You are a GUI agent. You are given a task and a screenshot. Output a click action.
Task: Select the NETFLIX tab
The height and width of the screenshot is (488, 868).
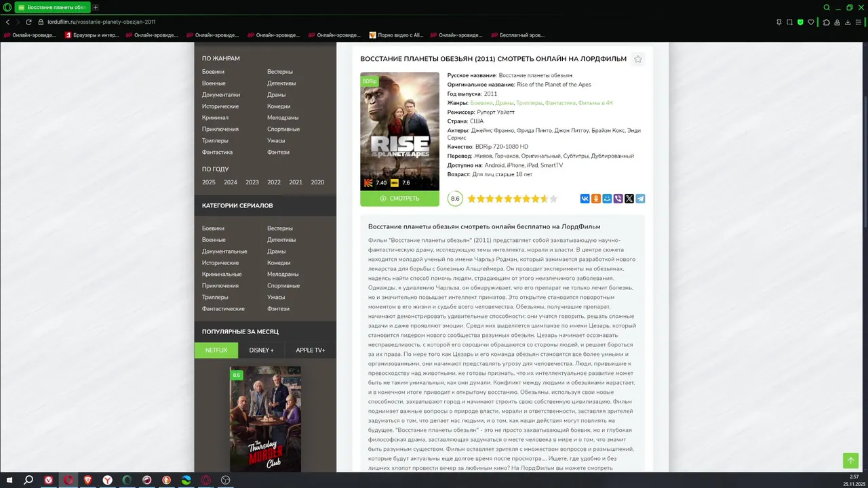216,350
